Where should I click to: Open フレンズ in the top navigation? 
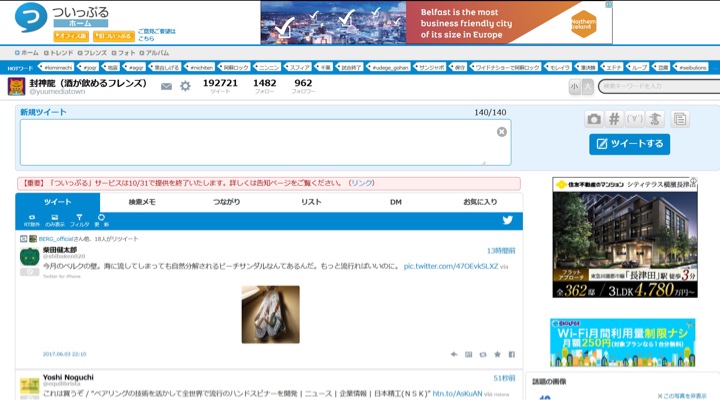(92, 53)
